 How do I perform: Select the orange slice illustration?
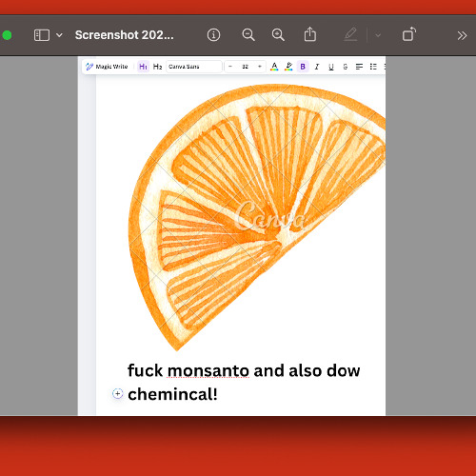[x=257, y=217]
